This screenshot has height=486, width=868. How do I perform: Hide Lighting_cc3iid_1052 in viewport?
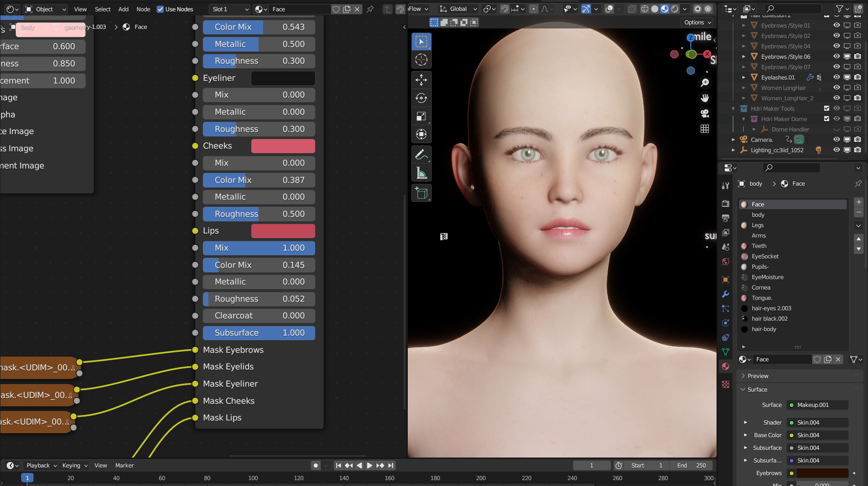tap(837, 150)
